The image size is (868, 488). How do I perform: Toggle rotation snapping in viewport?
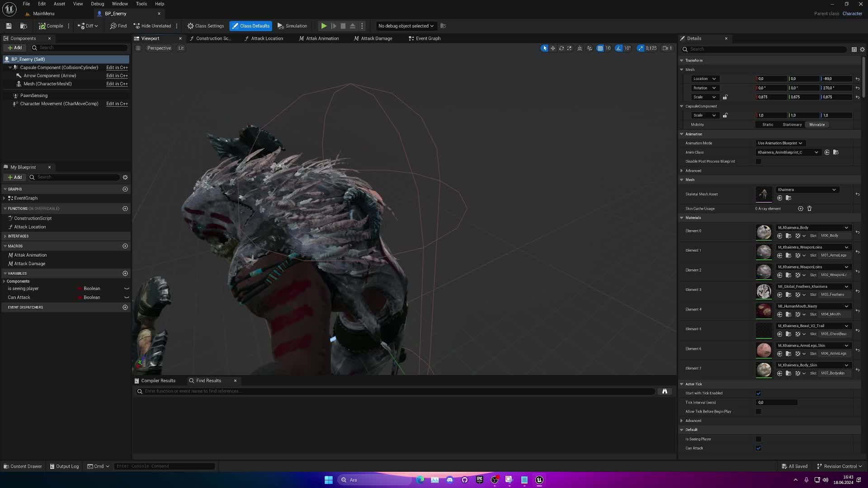coord(619,48)
